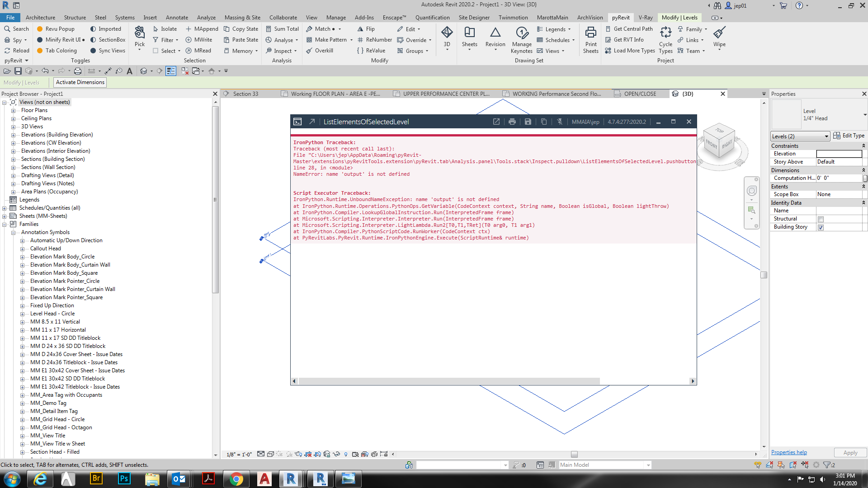This screenshot has width=868, height=488.
Task: Copy the traceback from the output window
Action: pyautogui.click(x=543, y=122)
